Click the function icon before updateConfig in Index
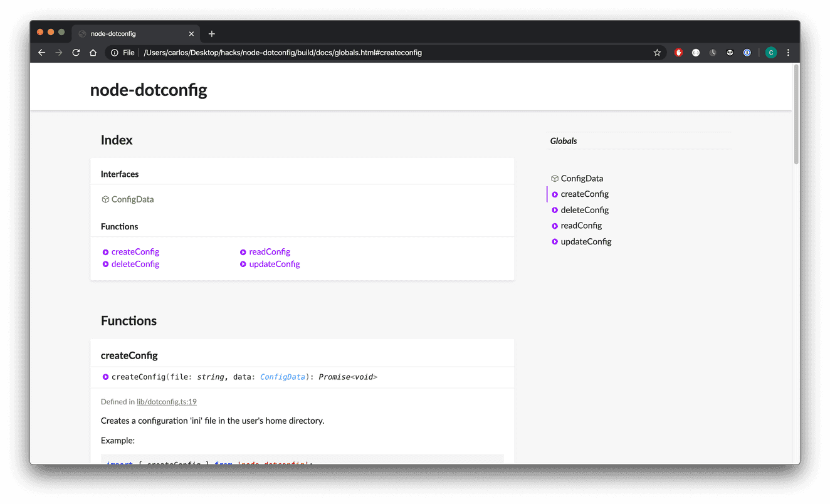Viewport: 830px width, 504px height. click(x=243, y=264)
